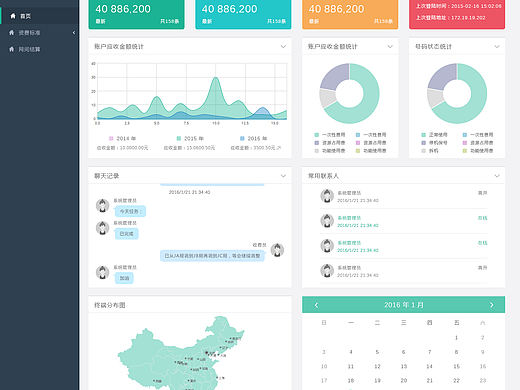This screenshot has height=390, width=520.
Task: Click the 最新 link on the orange stat card
Action: tap(314, 21)
